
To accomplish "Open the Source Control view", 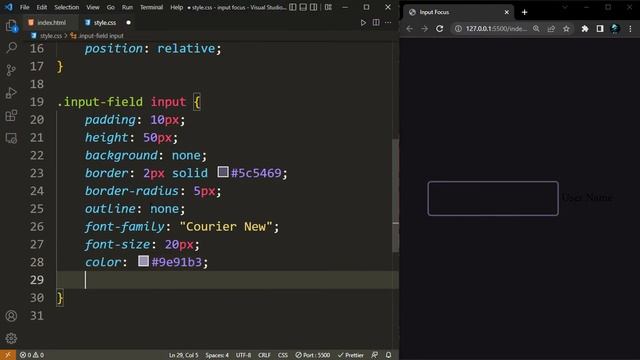I will click(x=11, y=70).
